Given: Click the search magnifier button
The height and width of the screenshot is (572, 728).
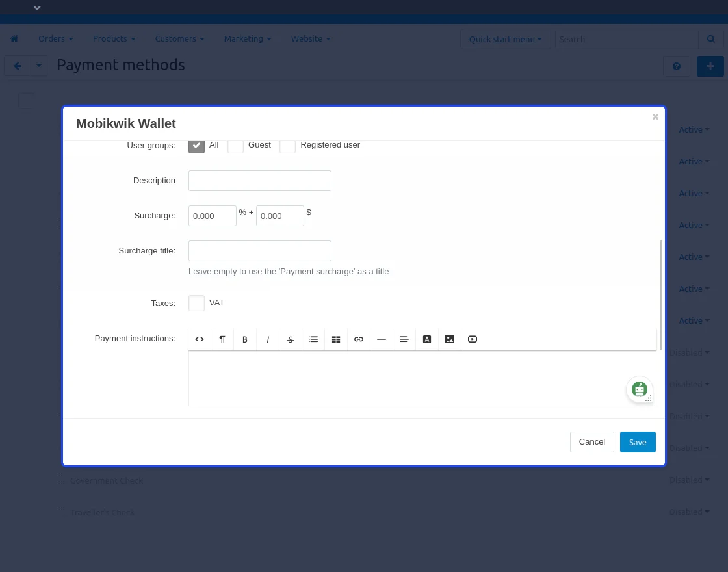Looking at the screenshot, I should [x=711, y=39].
